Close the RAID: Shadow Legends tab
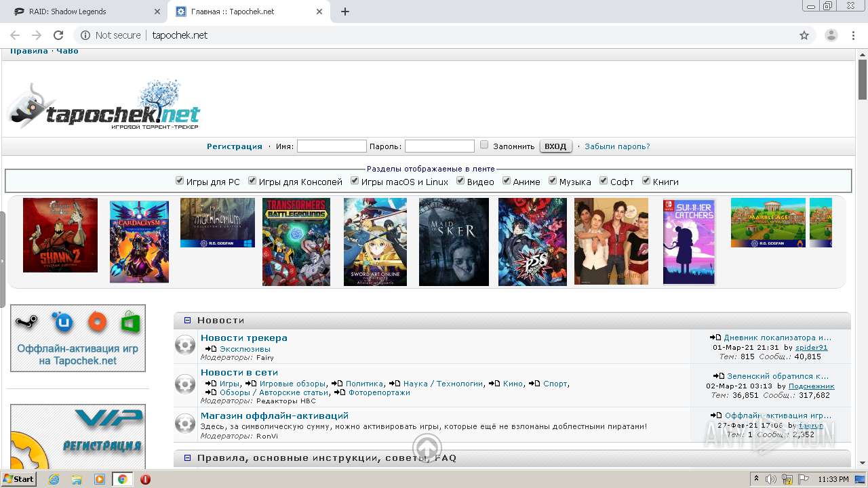 [x=157, y=12]
